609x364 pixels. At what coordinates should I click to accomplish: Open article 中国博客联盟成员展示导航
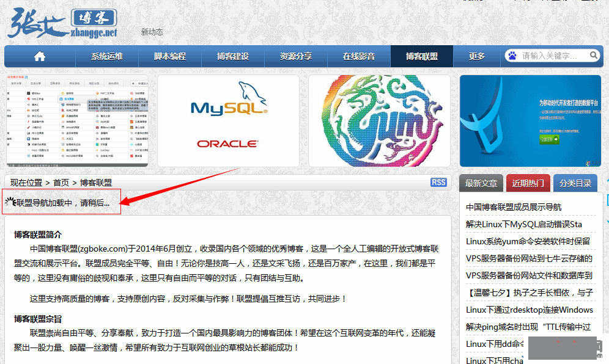pos(514,207)
